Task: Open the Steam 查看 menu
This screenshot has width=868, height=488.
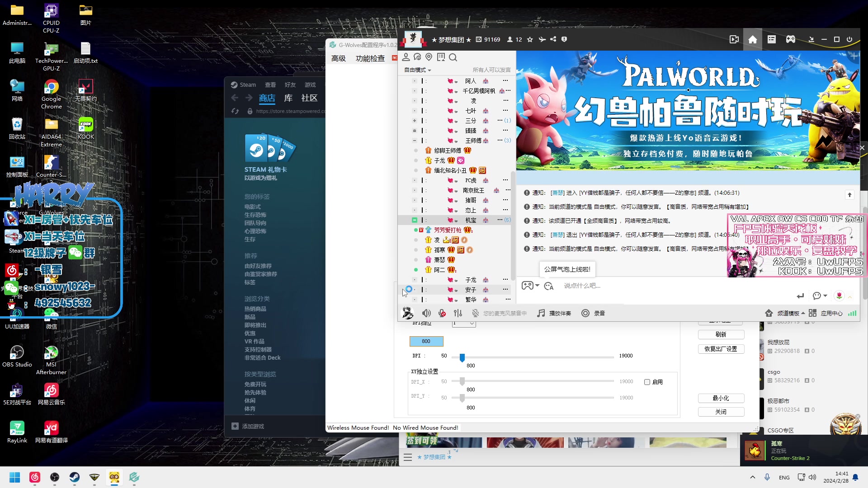Action: (270, 85)
